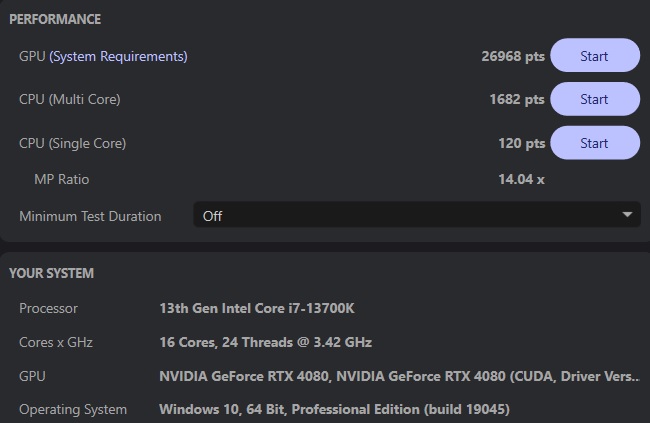Open the Minimum Test Duration combo box
Viewport: 650px width, 423px height.
coord(410,215)
